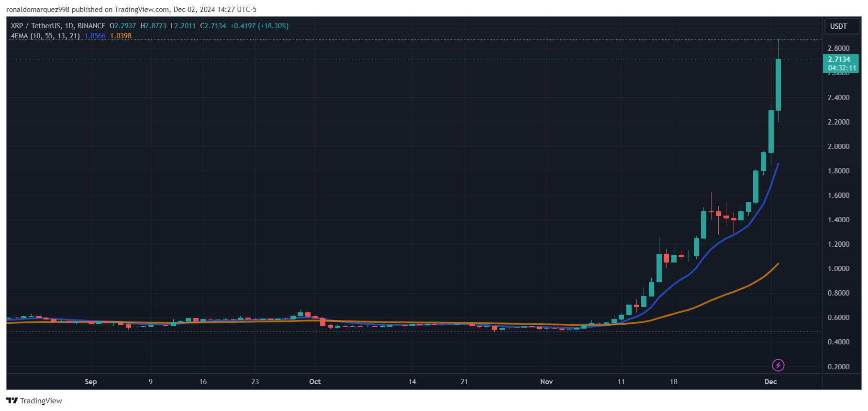The width and height of the screenshot is (868, 411).
Task: Click the orange EMA value 1.0398
Action: tap(121, 36)
